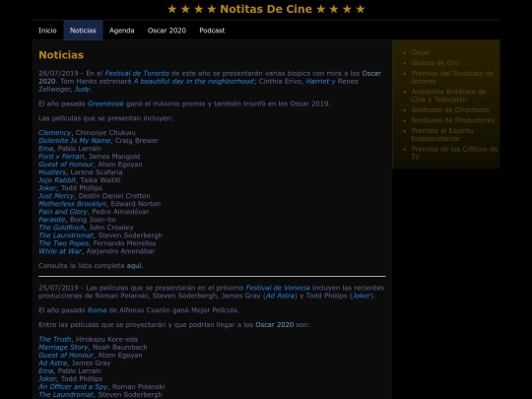The image size is (532, 399).
Task: Open the Clemency film link
Action: point(54,133)
